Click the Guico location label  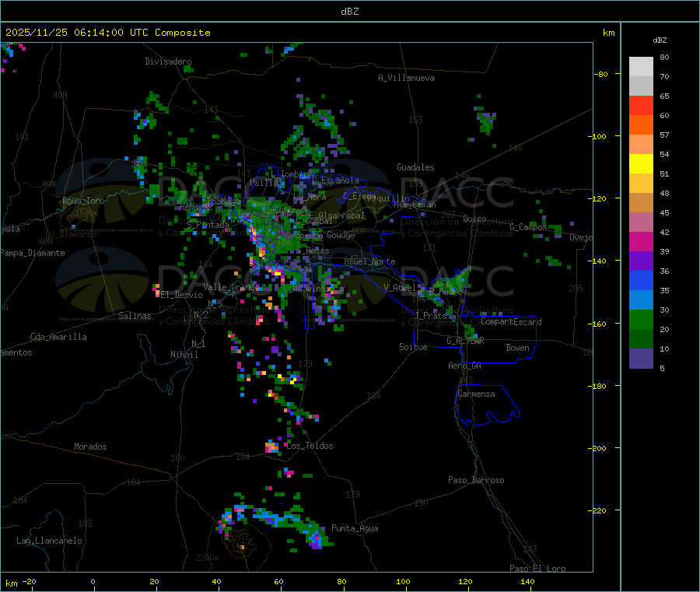[x=474, y=219]
